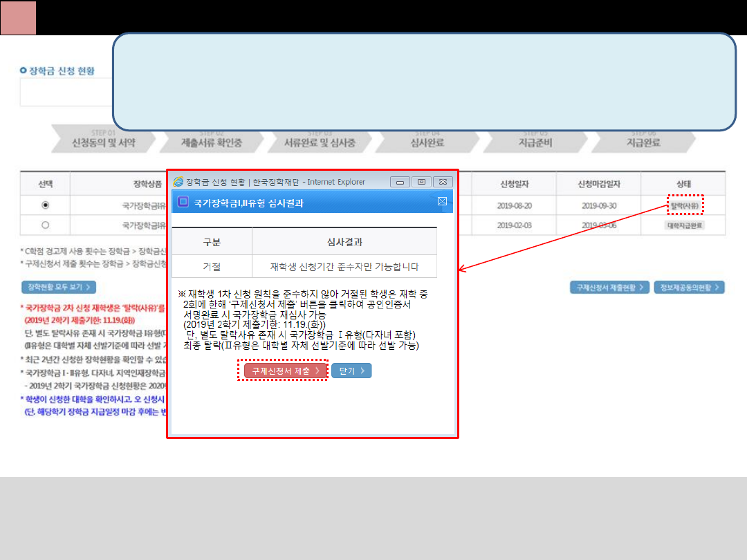The image size is (747, 560).
Task: Click 재학생 신청기간 준수자만 가능합니다 text
Action: pyautogui.click(x=344, y=267)
